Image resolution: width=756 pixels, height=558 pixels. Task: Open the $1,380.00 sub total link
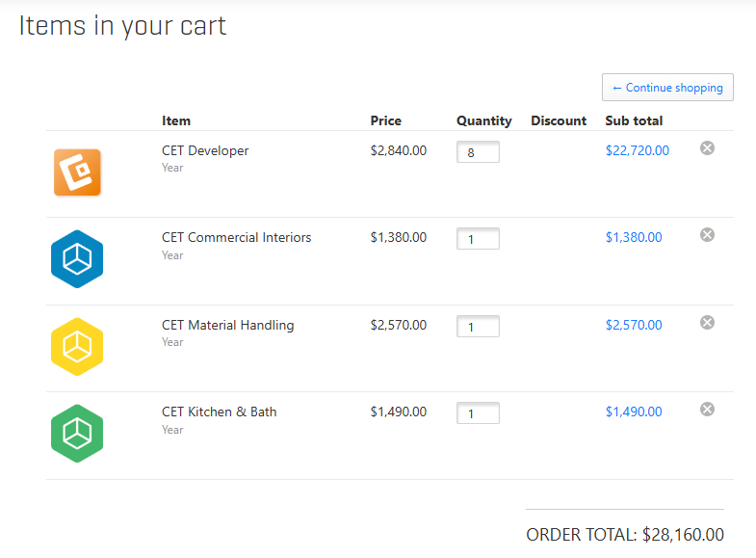(634, 237)
